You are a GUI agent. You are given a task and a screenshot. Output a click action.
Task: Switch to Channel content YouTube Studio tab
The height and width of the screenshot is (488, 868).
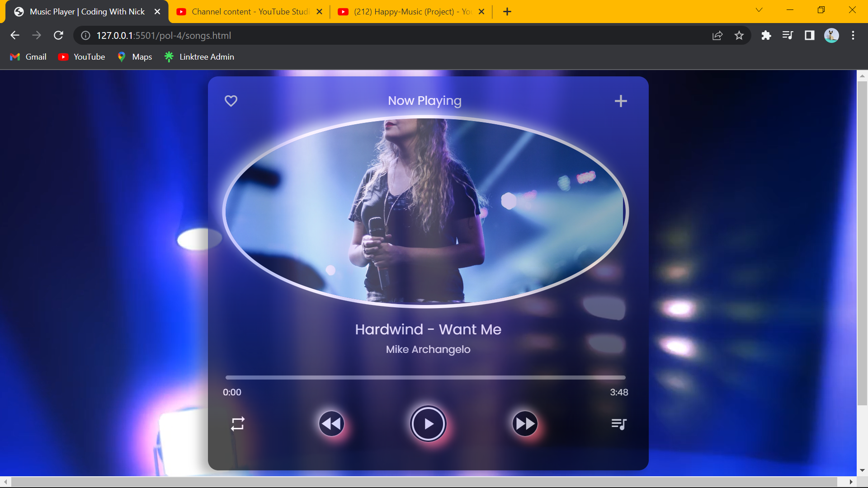pos(250,12)
